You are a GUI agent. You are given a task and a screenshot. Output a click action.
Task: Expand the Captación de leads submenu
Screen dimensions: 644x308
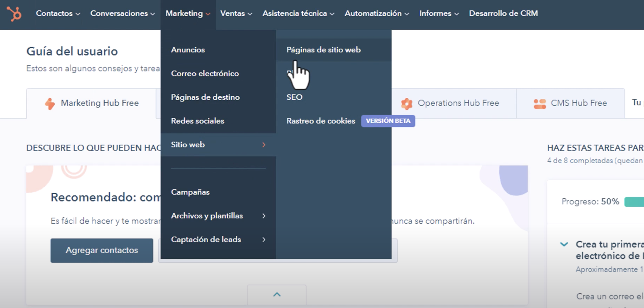(264, 240)
